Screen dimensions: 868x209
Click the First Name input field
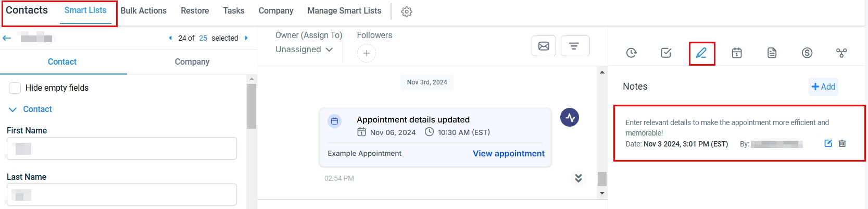(122, 149)
